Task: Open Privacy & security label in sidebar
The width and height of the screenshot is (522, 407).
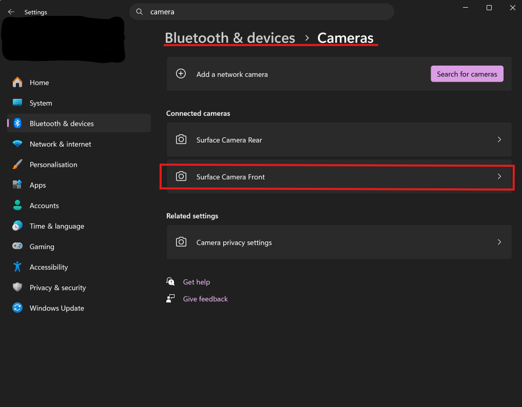Action: click(58, 288)
